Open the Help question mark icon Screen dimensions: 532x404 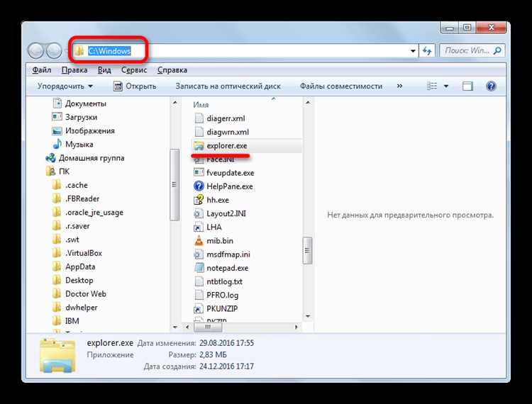coord(490,86)
